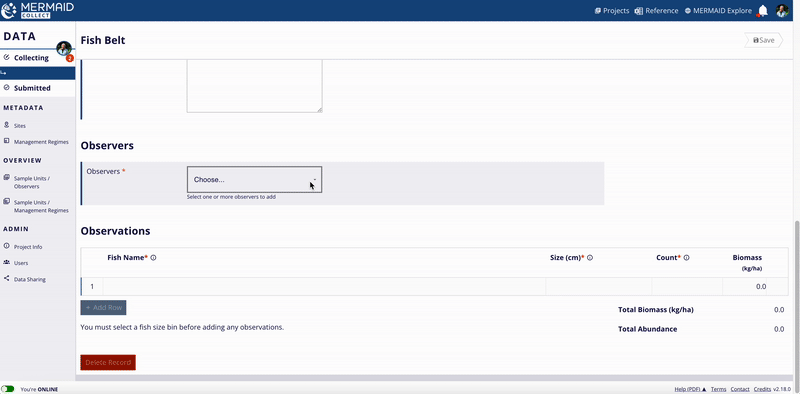Image resolution: width=800 pixels, height=394 pixels.
Task: Expand the Observers Choose dropdown
Action: [x=254, y=180]
